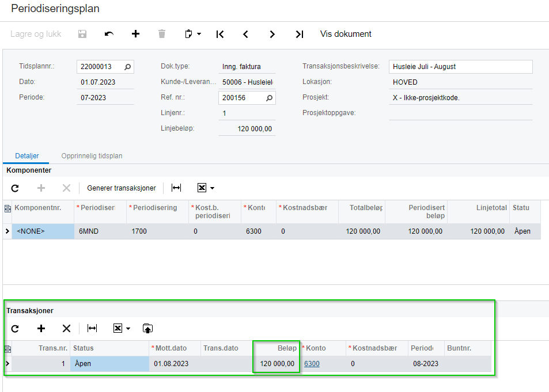Viewport: 549px width, 392px height.
Task: Click Vis dokument button
Action: click(x=346, y=34)
